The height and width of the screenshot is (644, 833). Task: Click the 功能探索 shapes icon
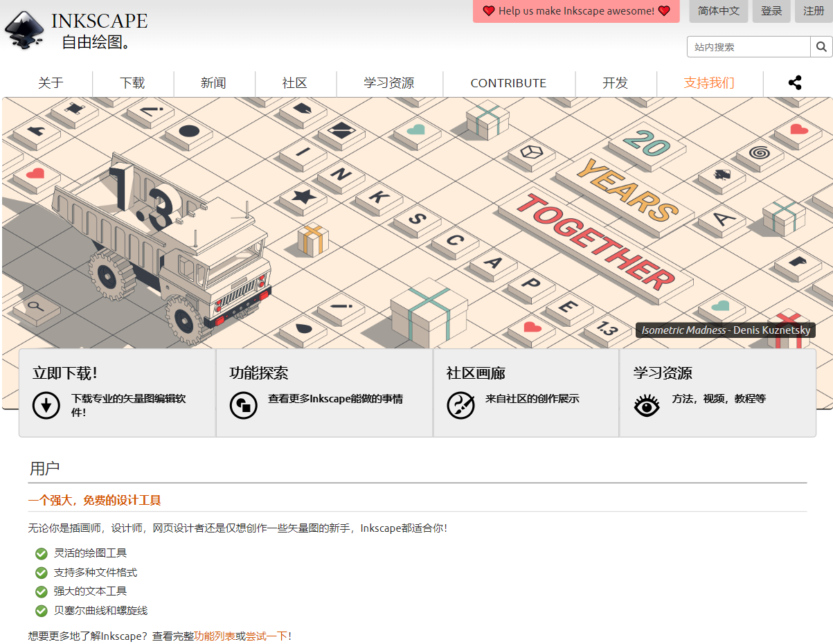(x=243, y=405)
